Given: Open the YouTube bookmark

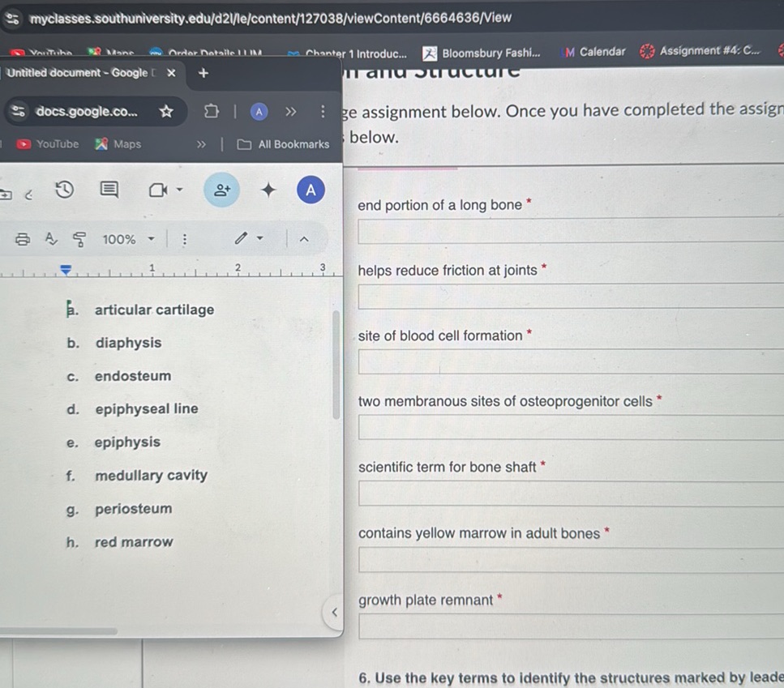Looking at the screenshot, I should [49, 144].
